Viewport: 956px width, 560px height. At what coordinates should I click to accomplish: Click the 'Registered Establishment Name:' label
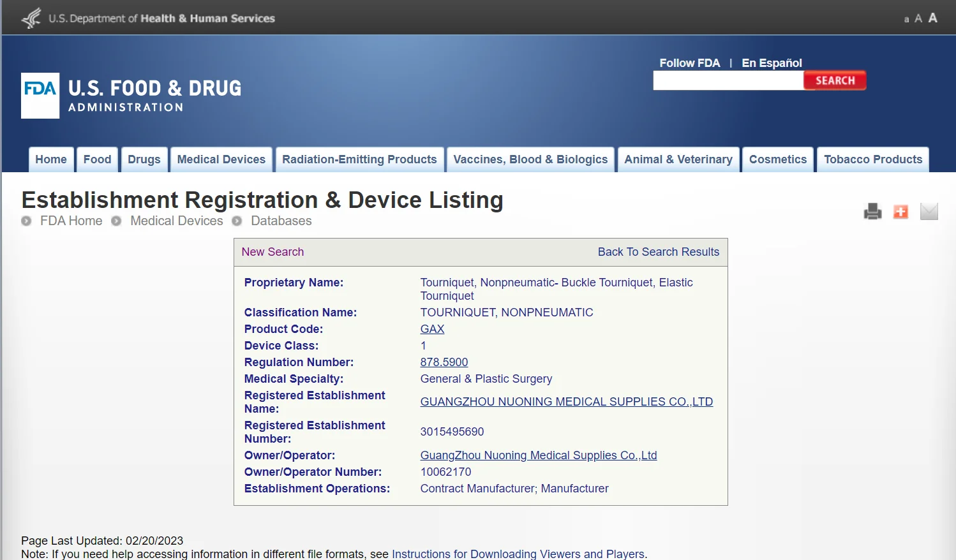click(315, 402)
